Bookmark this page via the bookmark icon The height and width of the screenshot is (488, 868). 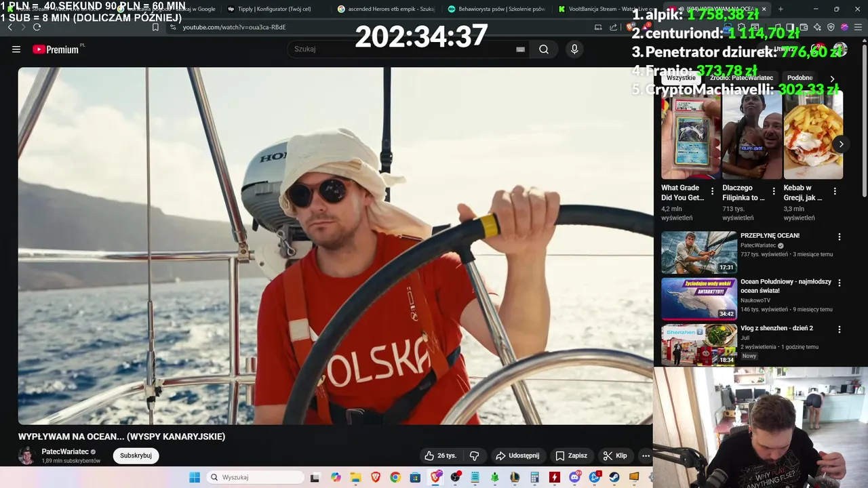point(155,27)
